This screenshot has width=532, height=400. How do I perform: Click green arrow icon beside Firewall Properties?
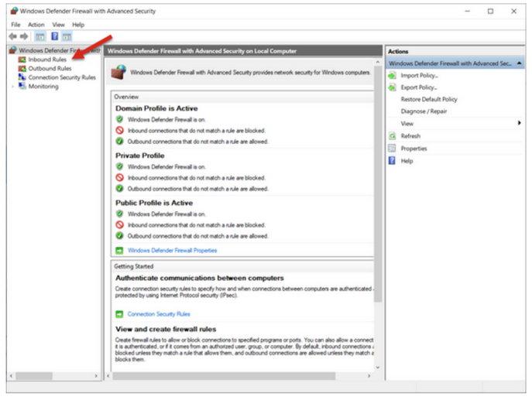pyautogui.click(x=119, y=251)
